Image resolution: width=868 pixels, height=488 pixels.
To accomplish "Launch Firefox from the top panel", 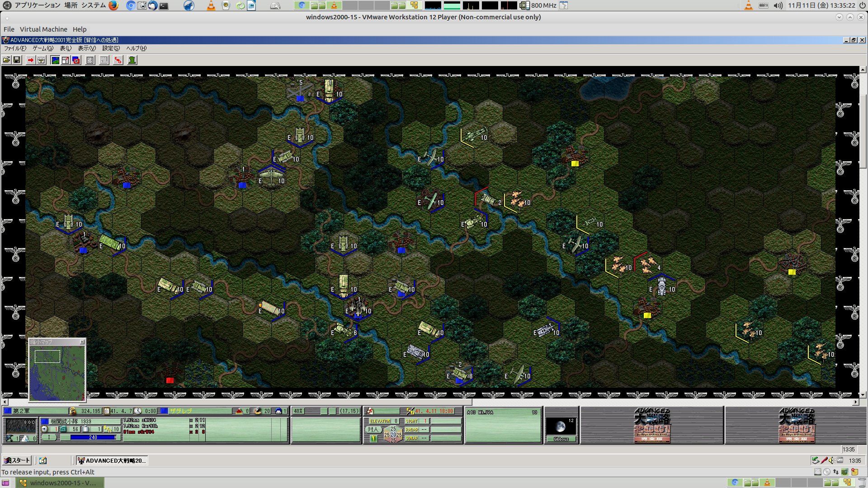I will [113, 5].
